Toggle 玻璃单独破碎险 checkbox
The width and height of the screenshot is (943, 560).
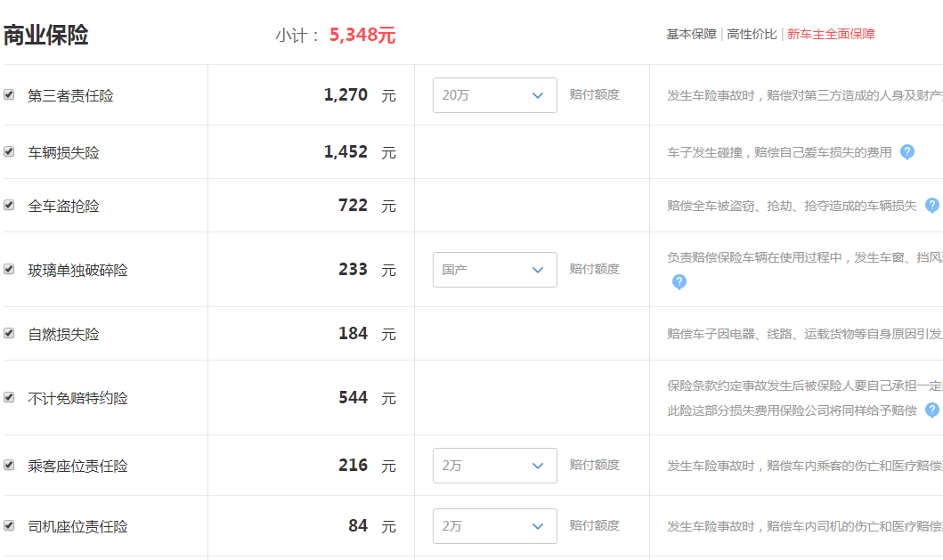point(9,269)
